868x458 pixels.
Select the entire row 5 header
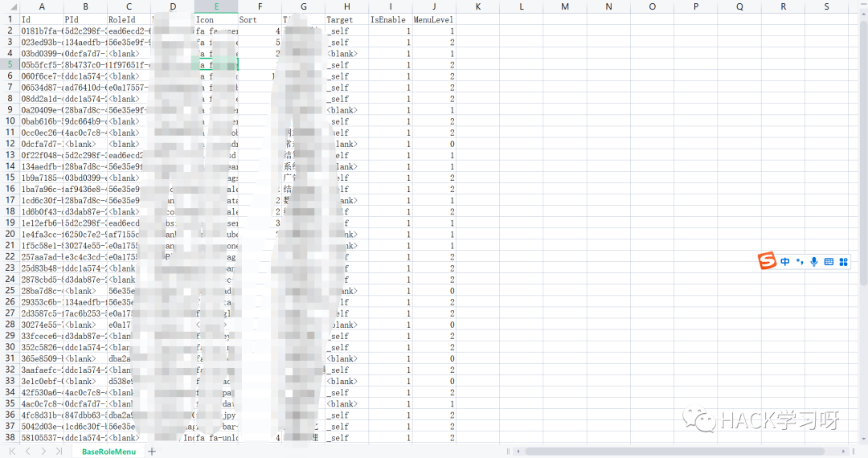tap(9, 64)
